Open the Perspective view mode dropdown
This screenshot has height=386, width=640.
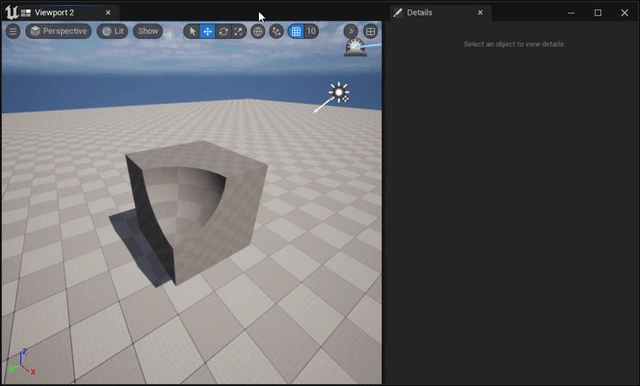pyautogui.click(x=59, y=31)
